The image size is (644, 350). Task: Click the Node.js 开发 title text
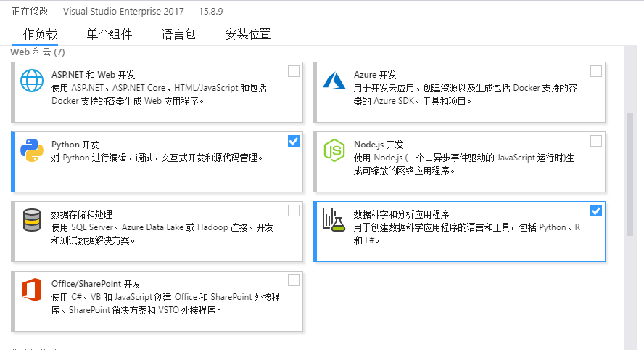point(379,145)
